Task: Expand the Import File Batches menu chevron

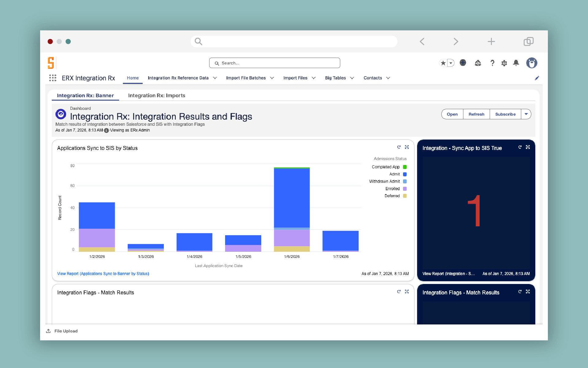Action: (272, 78)
